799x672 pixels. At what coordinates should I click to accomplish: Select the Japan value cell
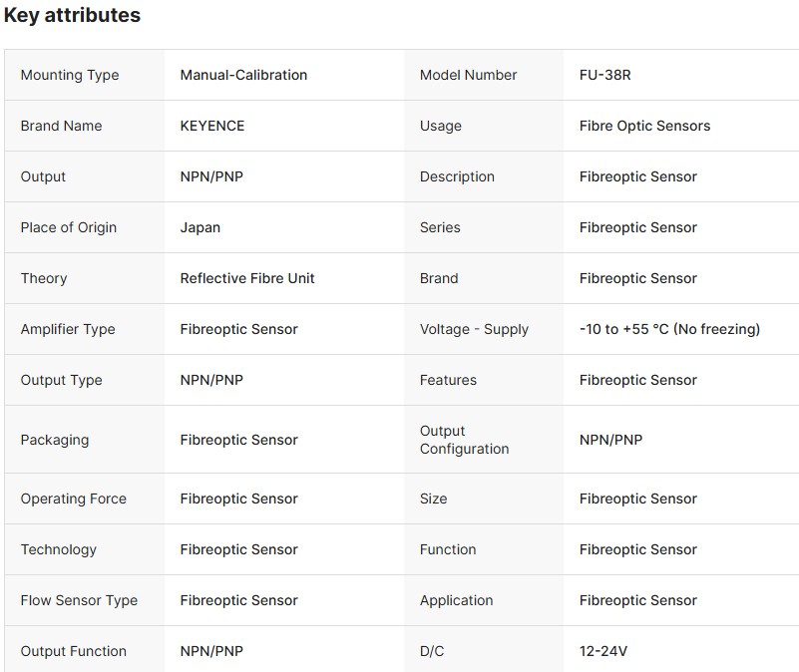[x=200, y=227]
